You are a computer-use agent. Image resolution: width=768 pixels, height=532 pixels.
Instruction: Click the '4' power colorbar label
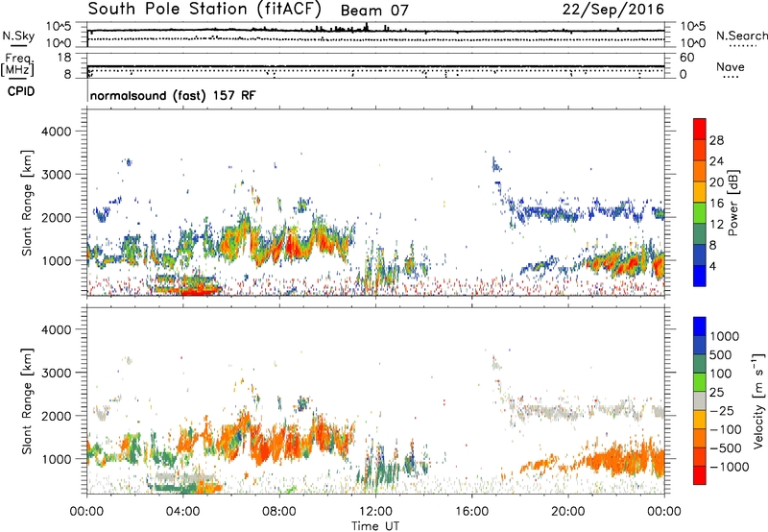click(x=713, y=266)
